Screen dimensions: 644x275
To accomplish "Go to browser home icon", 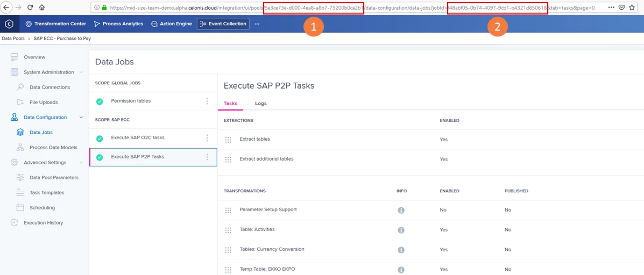I will tap(42, 8).
